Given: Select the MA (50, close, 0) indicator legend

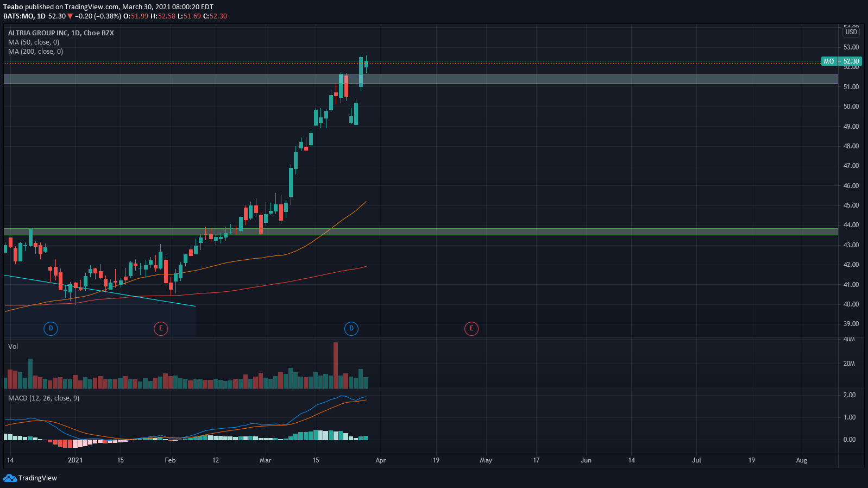Looking at the screenshot, I should (34, 42).
